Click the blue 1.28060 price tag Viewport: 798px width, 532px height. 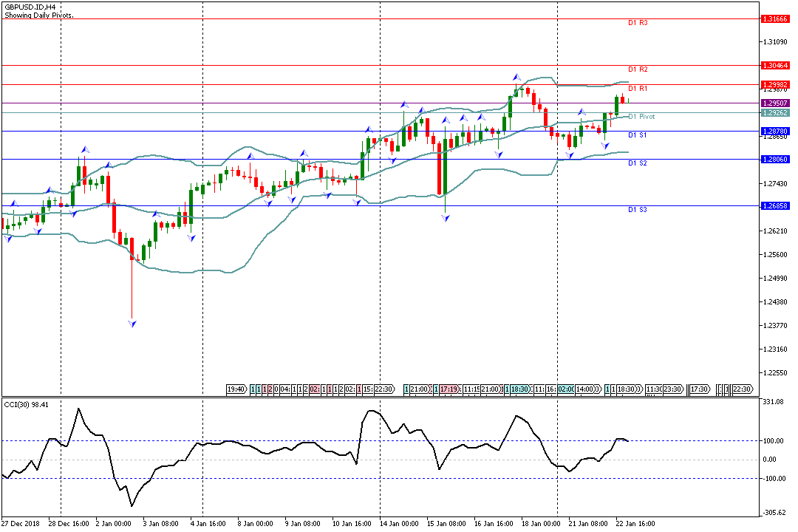pyautogui.click(x=775, y=160)
